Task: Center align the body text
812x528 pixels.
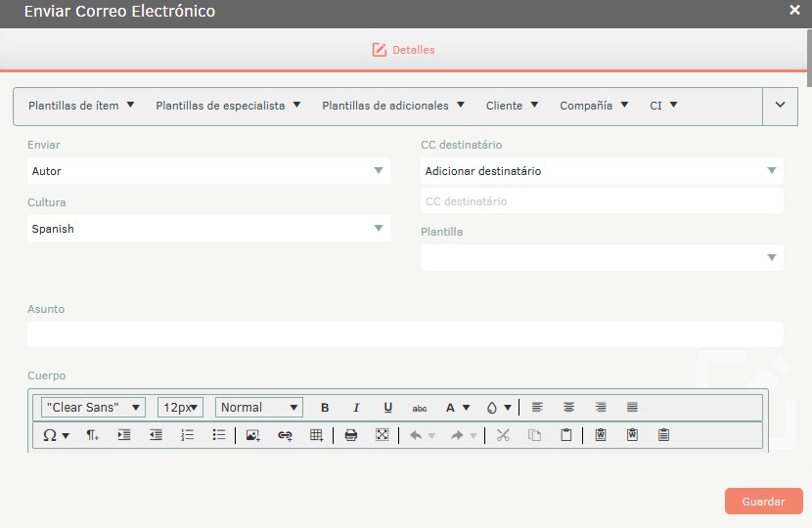Action: [x=568, y=408]
